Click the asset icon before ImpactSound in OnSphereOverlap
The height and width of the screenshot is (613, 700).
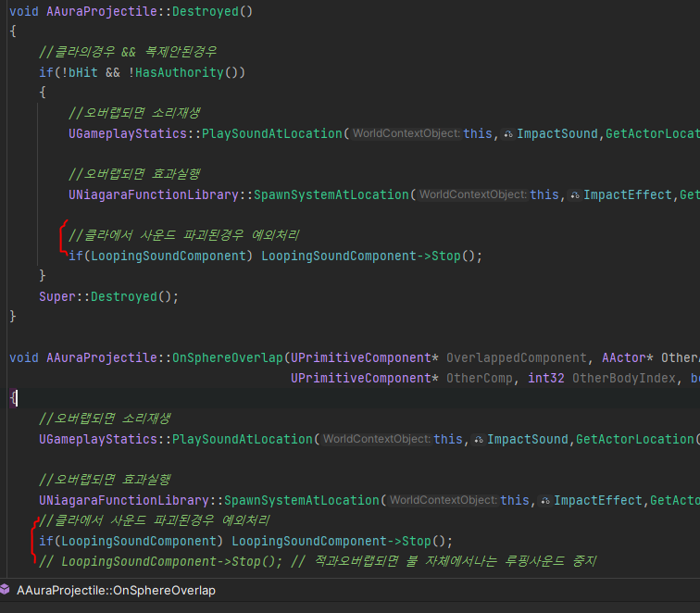(x=479, y=439)
